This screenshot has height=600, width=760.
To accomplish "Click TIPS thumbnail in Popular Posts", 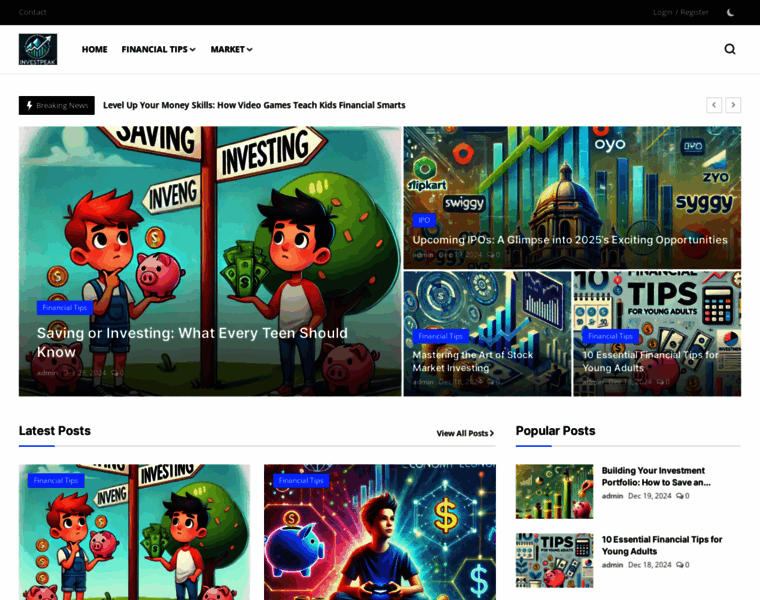I will (554, 560).
